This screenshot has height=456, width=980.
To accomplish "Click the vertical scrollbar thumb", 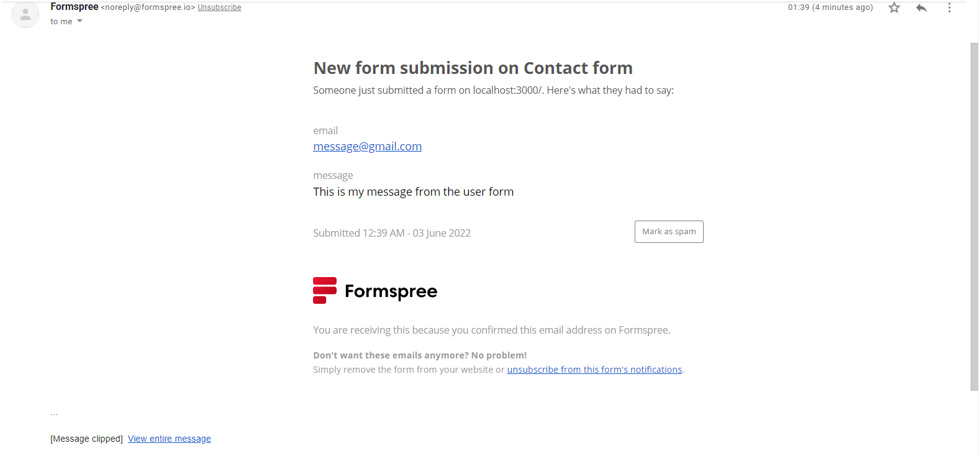I will click(x=974, y=217).
